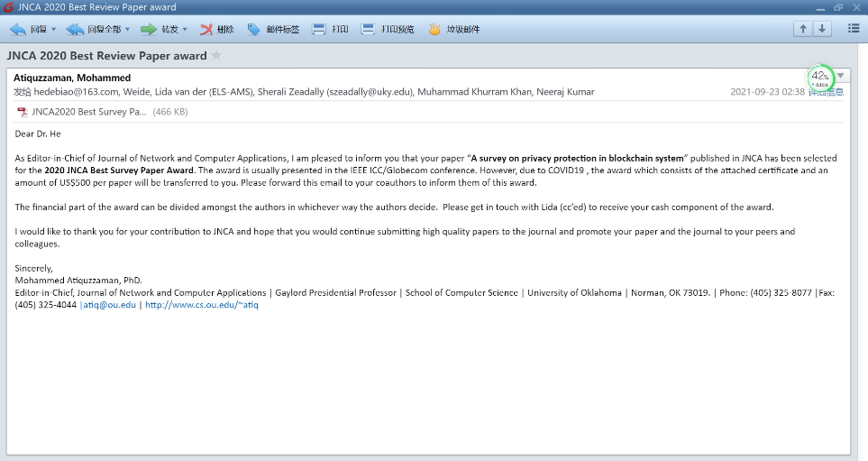Image resolution: width=868 pixels, height=461 pixels.
Task: Click the Reply (回复) arrow icon
Action: pyautogui.click(x=18, y=29)
